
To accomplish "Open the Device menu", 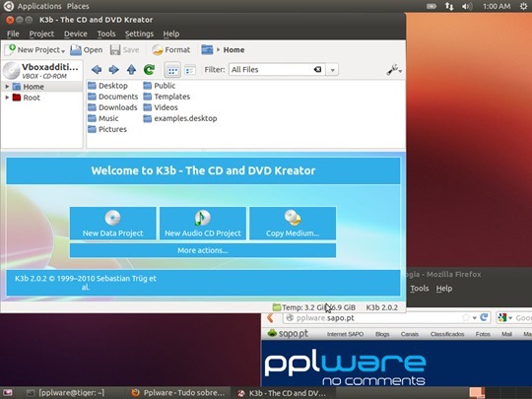I will (x=75, y=33).
